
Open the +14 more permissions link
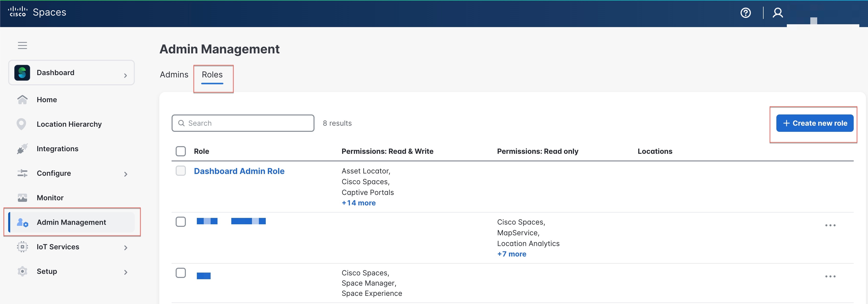358,203
